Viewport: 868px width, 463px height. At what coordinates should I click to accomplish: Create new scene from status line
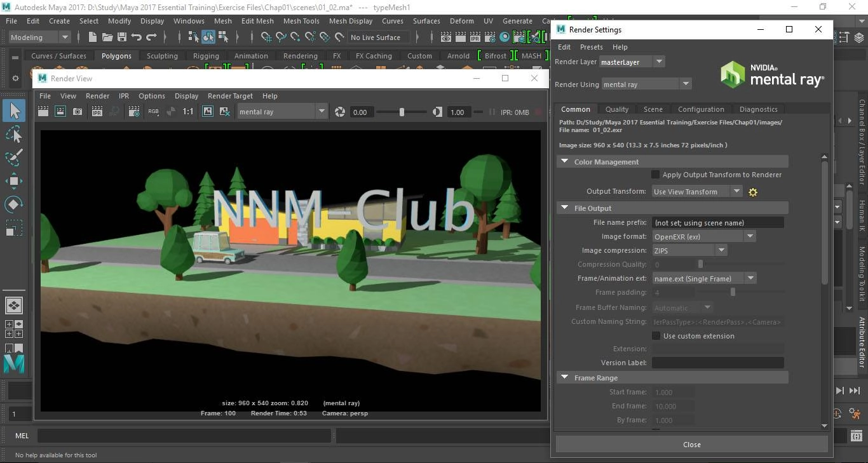(93, 37)
